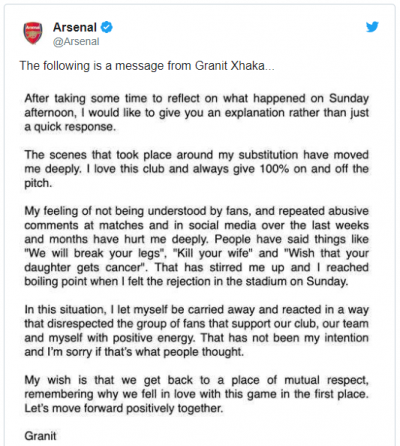Click the line starting 'boiling point when I felt'
The height and width of the screenshot is (446, 400).
(186, 282)
